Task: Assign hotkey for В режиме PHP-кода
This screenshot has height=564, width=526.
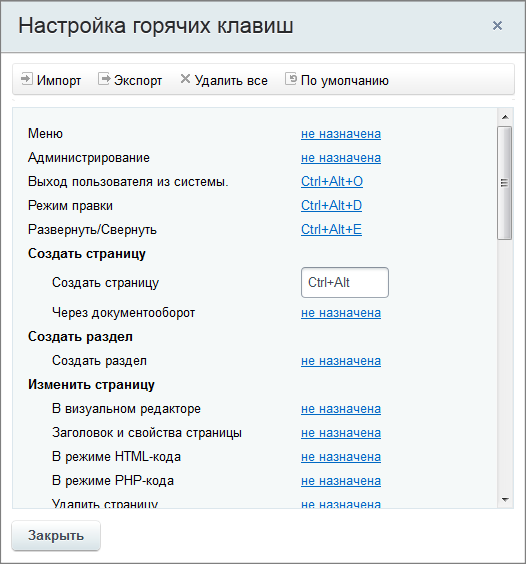Action: coord(341,481)
